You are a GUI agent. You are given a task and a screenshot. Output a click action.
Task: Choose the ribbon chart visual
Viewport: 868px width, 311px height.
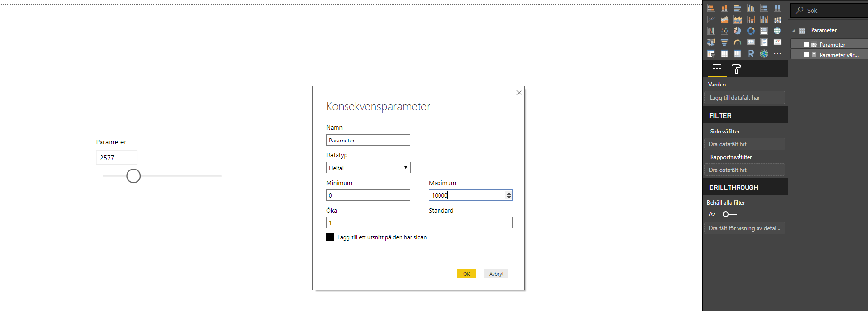point(777,19)
